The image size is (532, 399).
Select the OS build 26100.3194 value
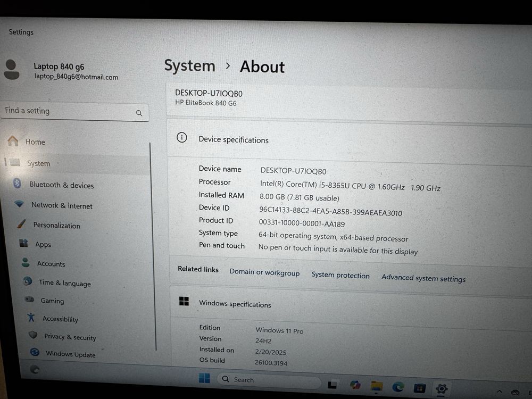pyautogui.click(x=271, y=363)
